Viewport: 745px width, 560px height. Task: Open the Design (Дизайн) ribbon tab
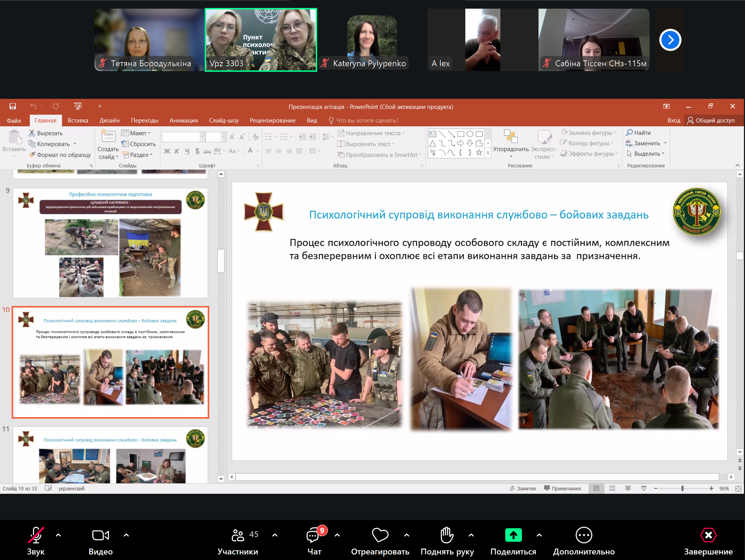[x=109, y=120]
